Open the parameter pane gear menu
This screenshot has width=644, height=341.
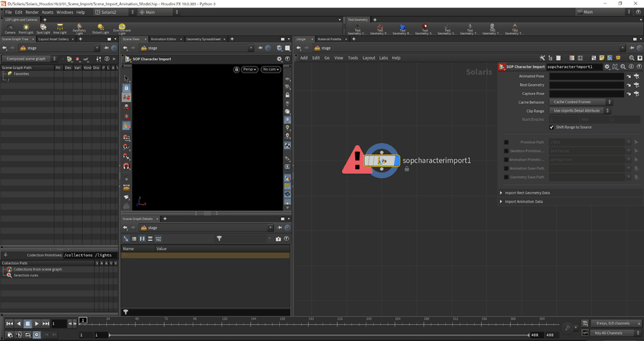(x=606, y=66)
